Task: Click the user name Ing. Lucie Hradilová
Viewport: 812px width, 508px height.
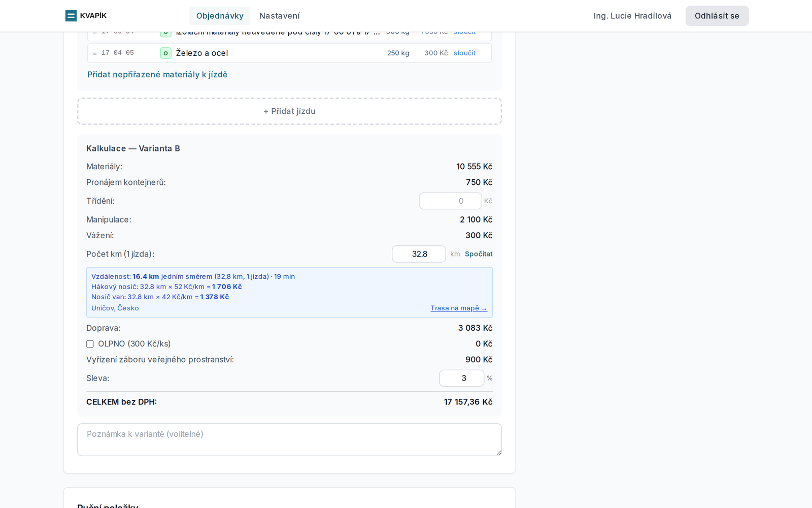Action: pyautogui.click(x=632, y=16)
